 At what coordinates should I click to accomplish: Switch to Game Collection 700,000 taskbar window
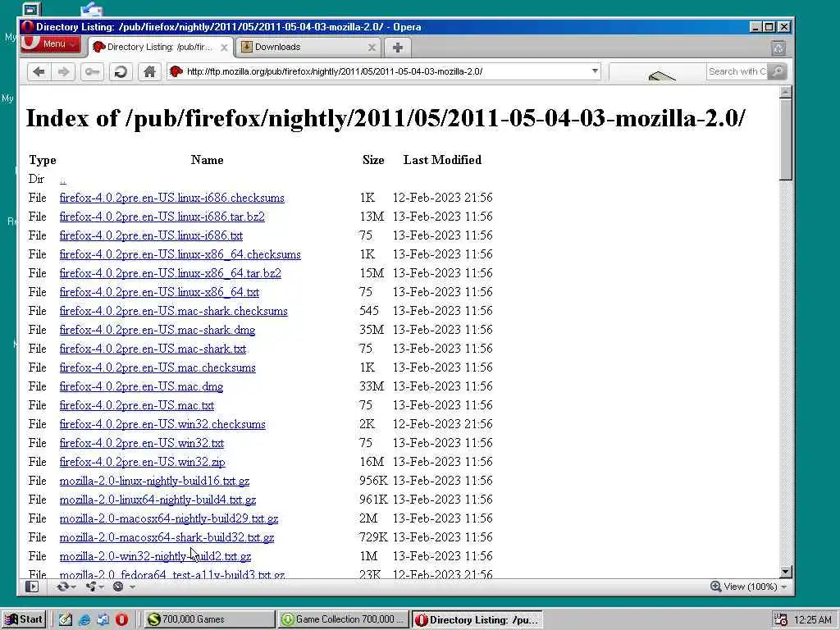tap(343, 619)
